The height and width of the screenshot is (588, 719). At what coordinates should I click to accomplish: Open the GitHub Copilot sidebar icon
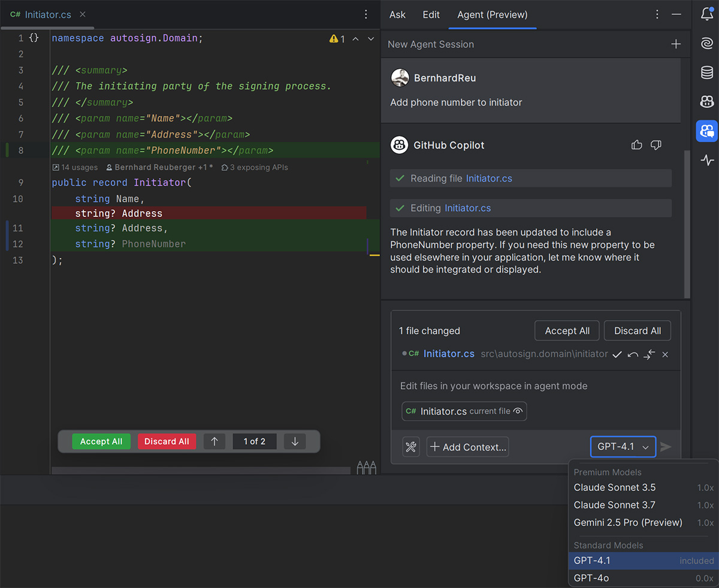click(707, 102)
